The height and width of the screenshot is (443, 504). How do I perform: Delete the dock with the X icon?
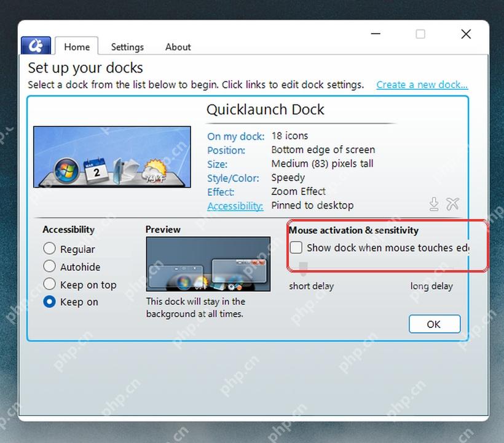click(452, 204)
